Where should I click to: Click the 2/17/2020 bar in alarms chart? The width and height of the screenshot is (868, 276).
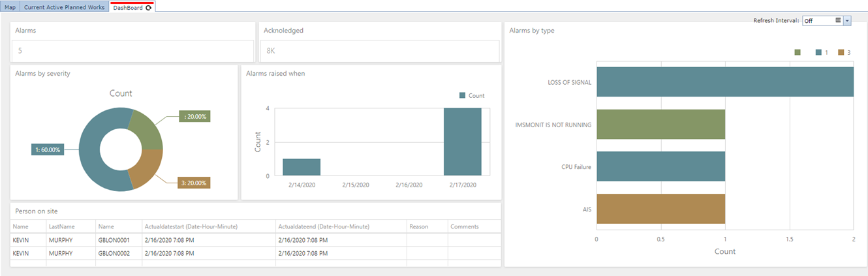463,142
